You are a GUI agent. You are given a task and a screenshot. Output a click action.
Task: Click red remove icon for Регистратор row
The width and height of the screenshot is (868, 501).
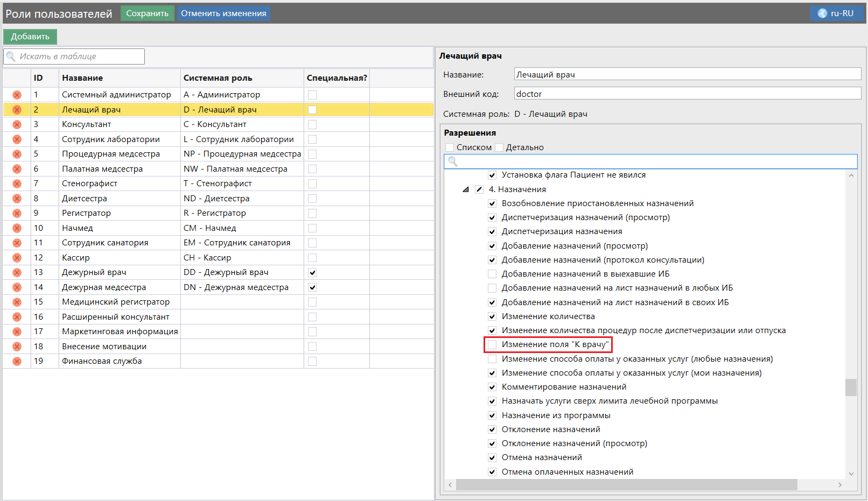pyautogui.click(x=17, y=214)
